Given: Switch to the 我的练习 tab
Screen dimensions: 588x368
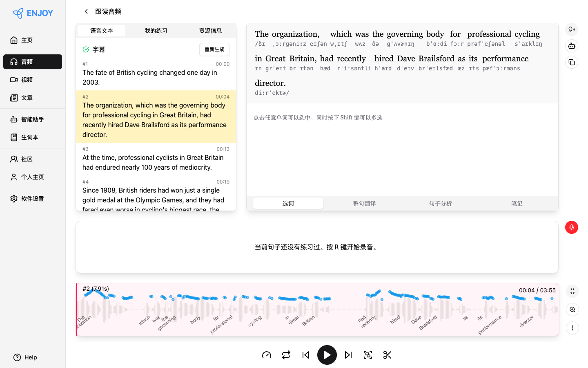Looking at the screenshot, I should pos(156,31).
